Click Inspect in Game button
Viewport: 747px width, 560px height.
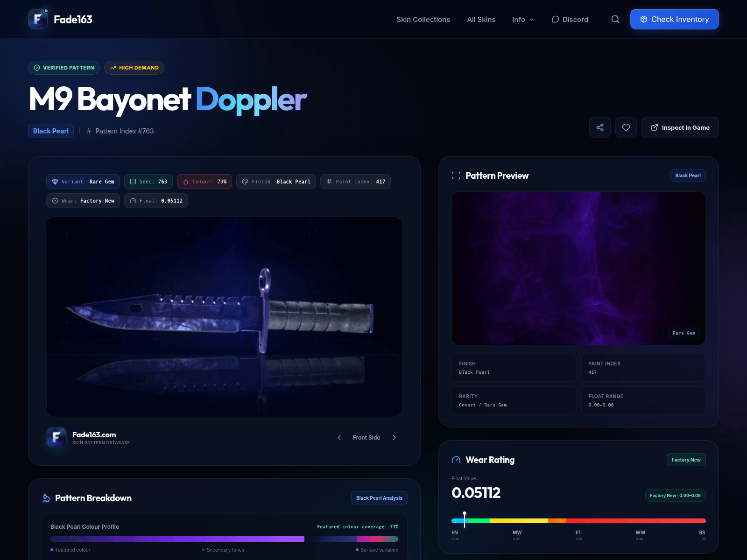tap(680, 127)
